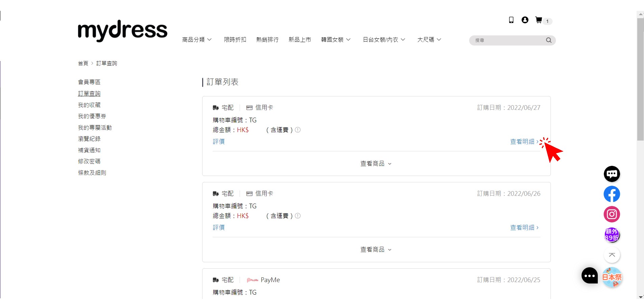Click the page vertical scrollbar thumb
Viewport: 644px width, 301px height.
coord(640,79)
